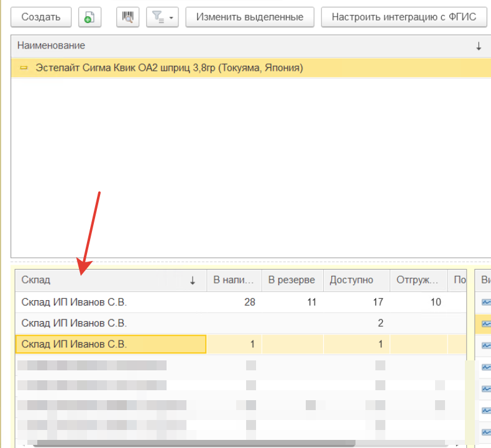Click the filter funnel icon
The height and width of the screenshot is (448, 491).
click(x=157, y=17)
